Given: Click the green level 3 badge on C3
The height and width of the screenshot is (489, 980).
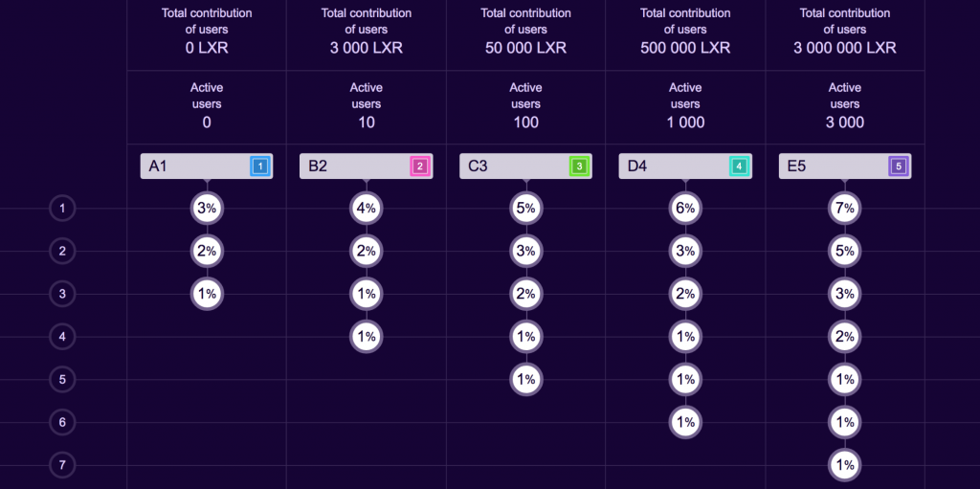Looking at the screenshot, I should tap(578, 167).
